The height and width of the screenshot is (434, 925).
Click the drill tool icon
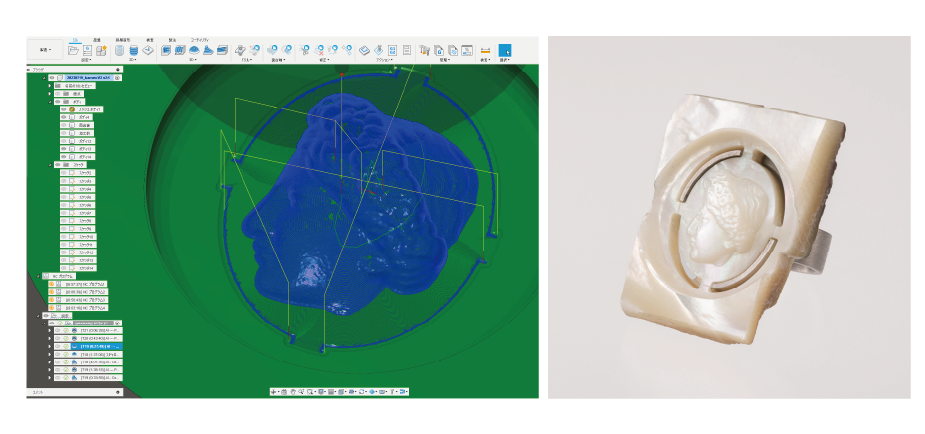pyautogui.click(x=241, y=50)
